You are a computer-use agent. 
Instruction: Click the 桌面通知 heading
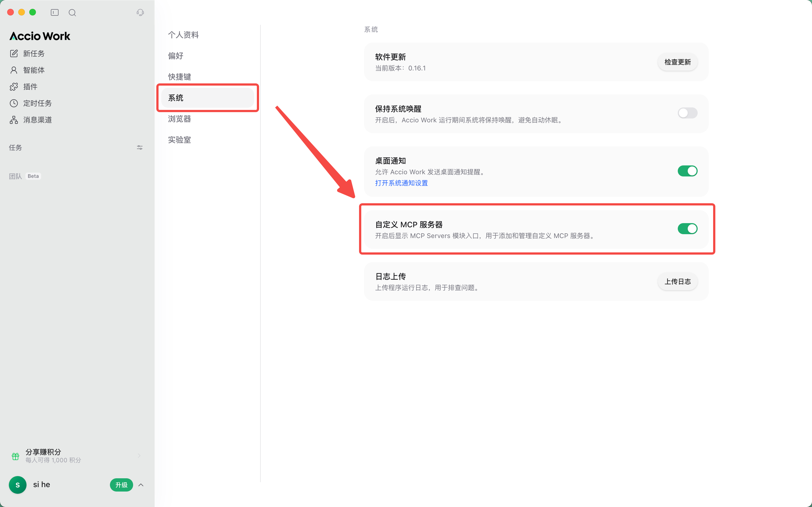[391, 161]
